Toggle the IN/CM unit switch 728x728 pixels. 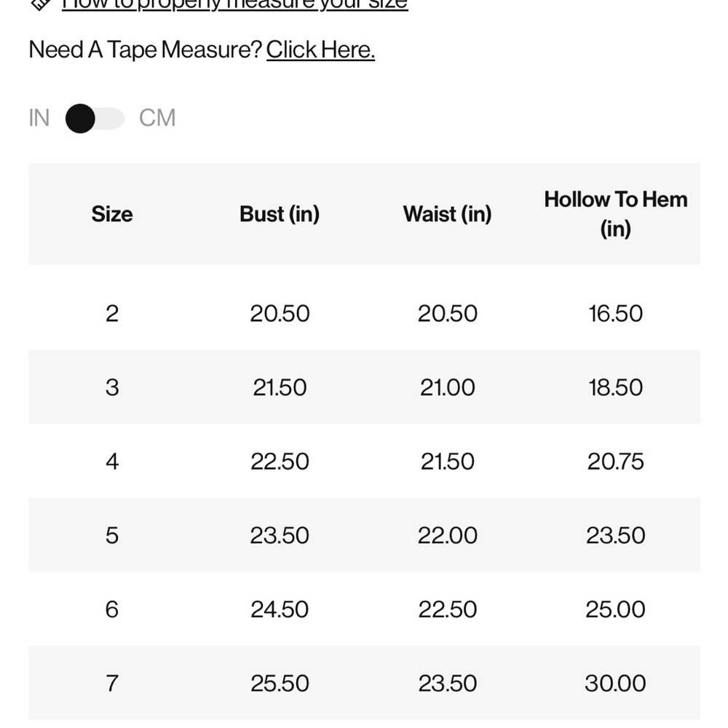click(x=95, y=119)
